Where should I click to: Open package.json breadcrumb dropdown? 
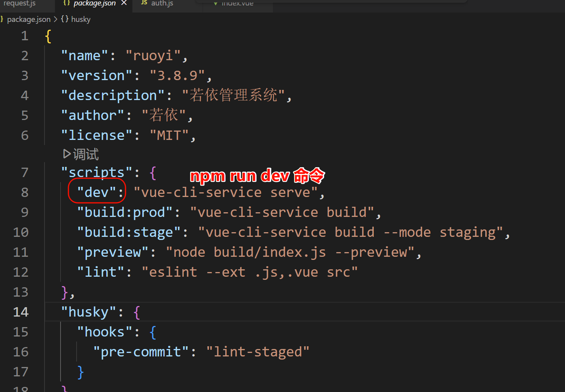(29, 19)
